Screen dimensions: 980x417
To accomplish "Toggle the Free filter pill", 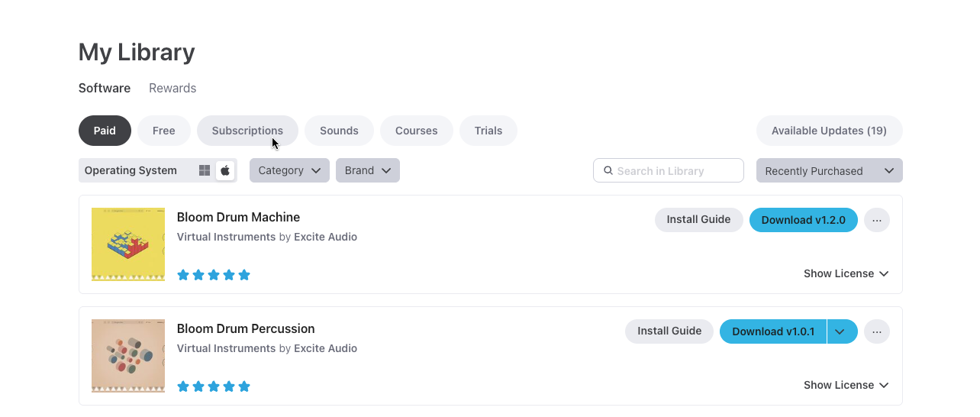I will pos(164,131).
